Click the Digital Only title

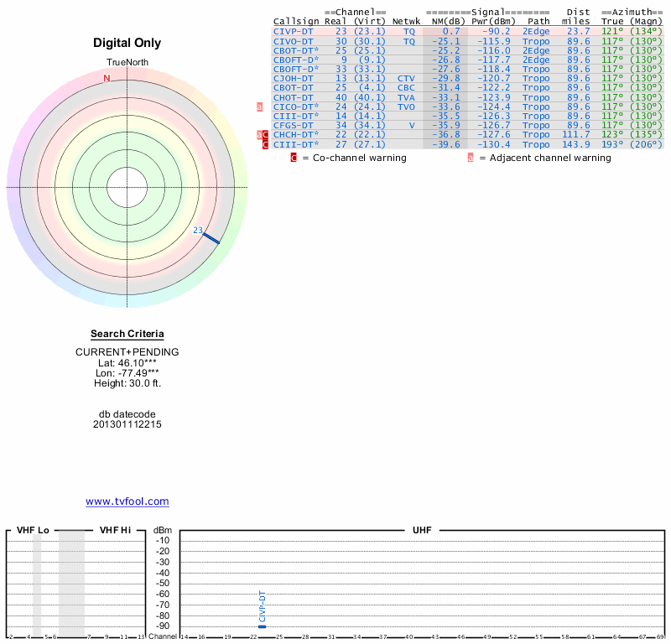pyautogui.click(x=127, y=43)
